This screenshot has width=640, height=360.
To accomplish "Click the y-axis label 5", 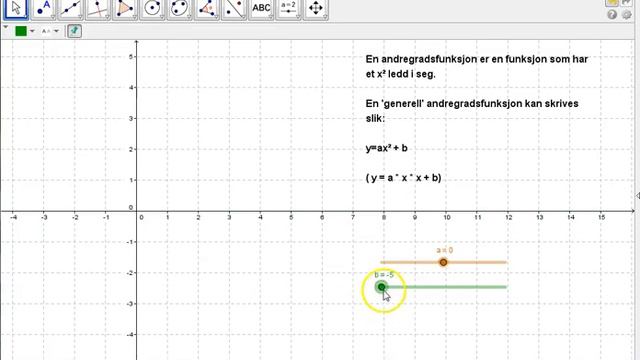I will 131,57.
